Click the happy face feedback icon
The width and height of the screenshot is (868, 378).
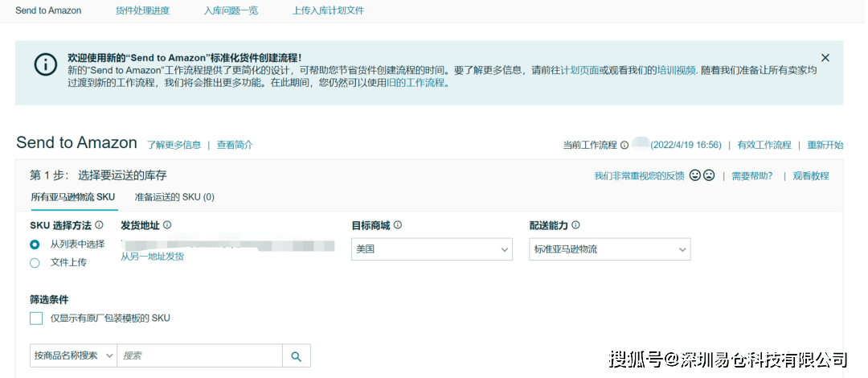point(694,175)
